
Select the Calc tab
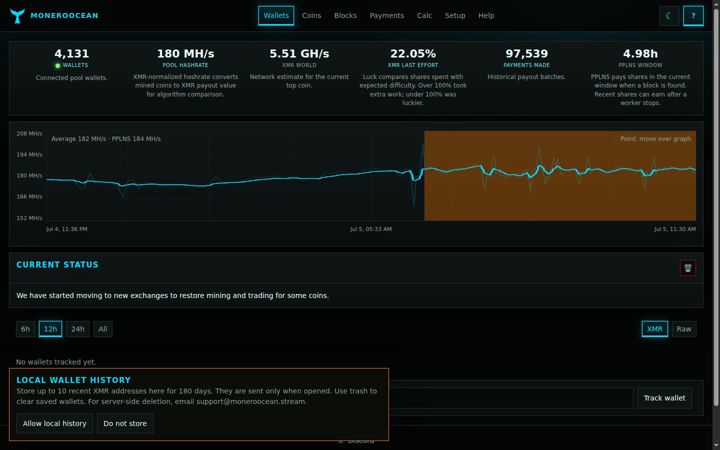click(424, 16)
